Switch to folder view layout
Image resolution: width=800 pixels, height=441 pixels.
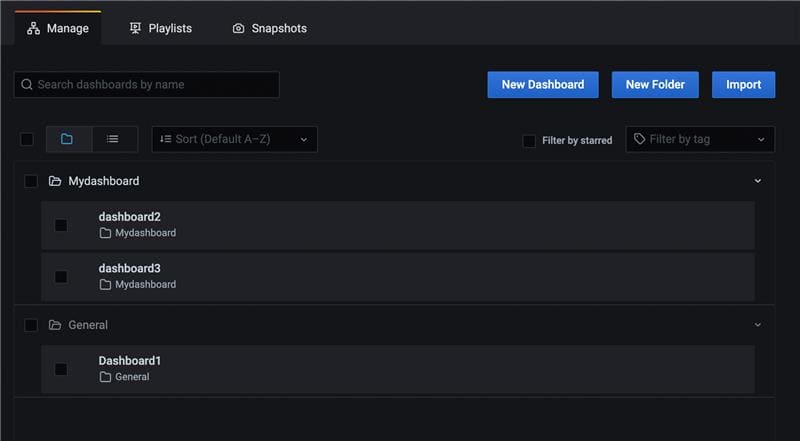[69, 139]
